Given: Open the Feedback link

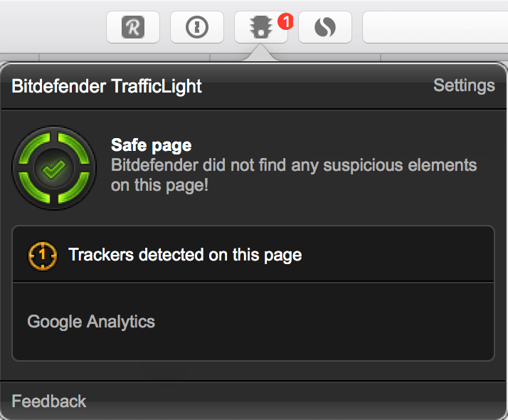Looking at the screenshot, I should pyautogui.click(x=49, y=401).
